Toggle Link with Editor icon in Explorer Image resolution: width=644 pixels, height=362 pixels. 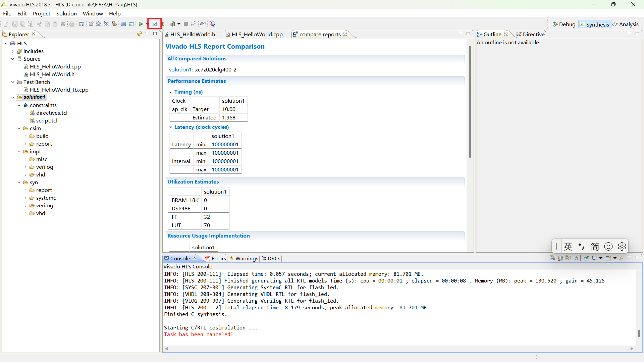tap(140, 34)
